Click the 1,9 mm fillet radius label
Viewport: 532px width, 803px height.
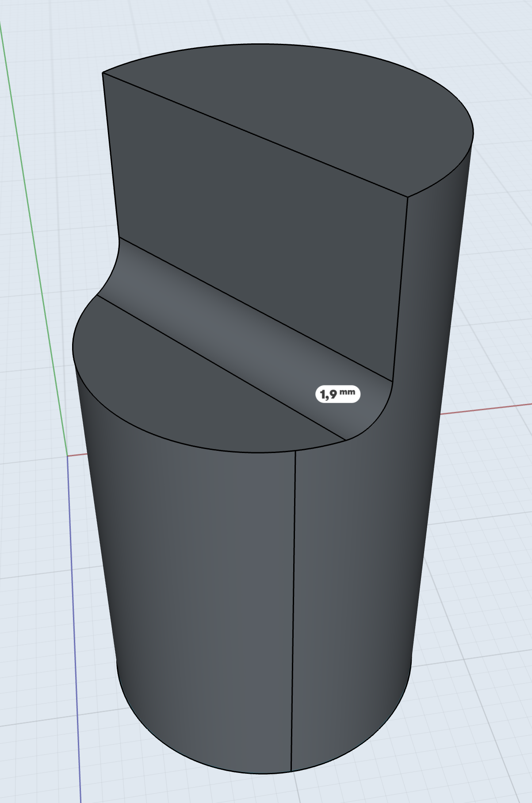338,394
